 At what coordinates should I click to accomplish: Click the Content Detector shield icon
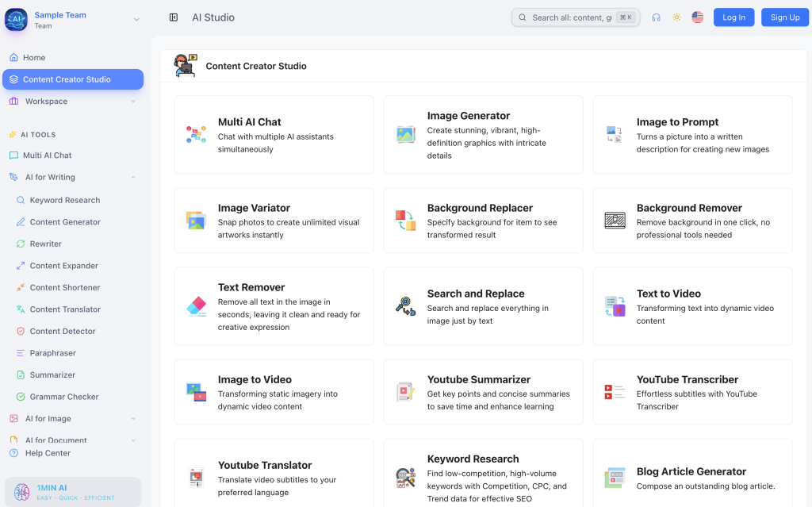(x=21, y=331)
